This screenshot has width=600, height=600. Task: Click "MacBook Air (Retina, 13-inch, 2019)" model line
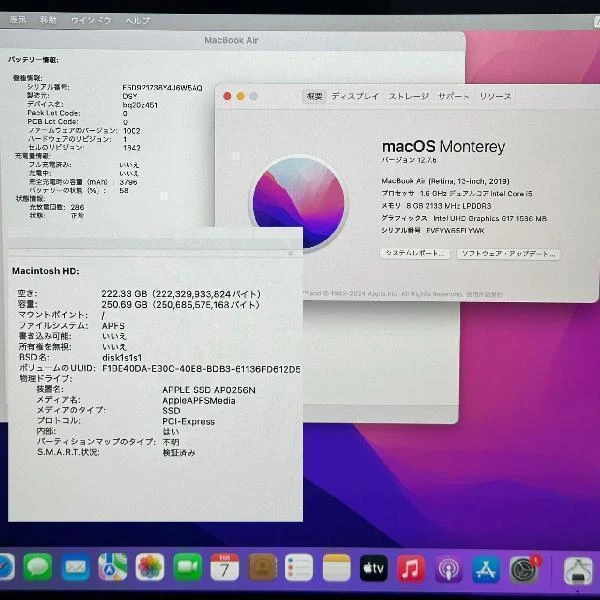[x=445, y=181]
